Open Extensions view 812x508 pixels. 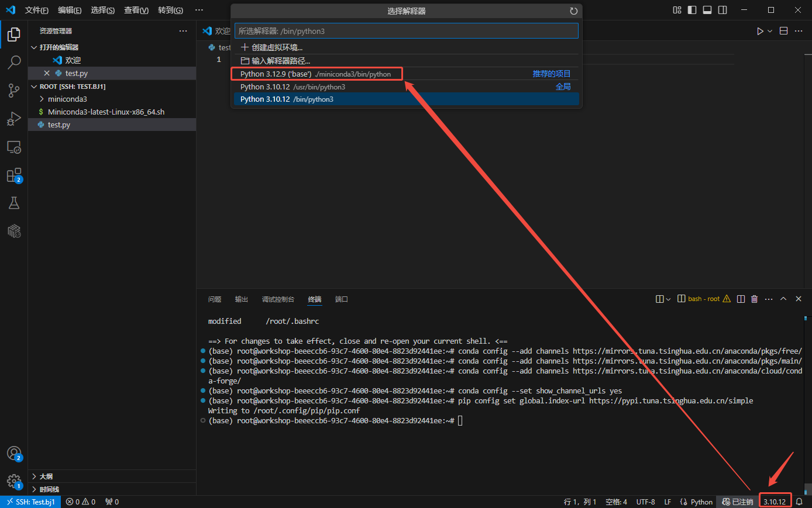[x=14, y=175]
